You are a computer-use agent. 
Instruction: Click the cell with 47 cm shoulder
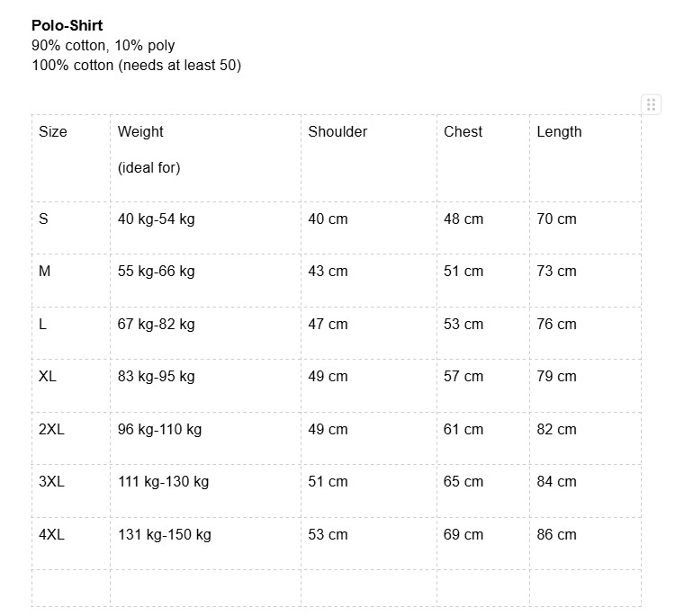point(369,334)
